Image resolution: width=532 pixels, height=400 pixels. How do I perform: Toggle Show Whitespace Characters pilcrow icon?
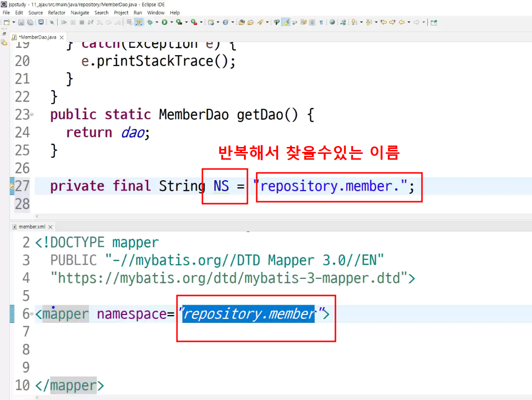(x=321, y=22)
